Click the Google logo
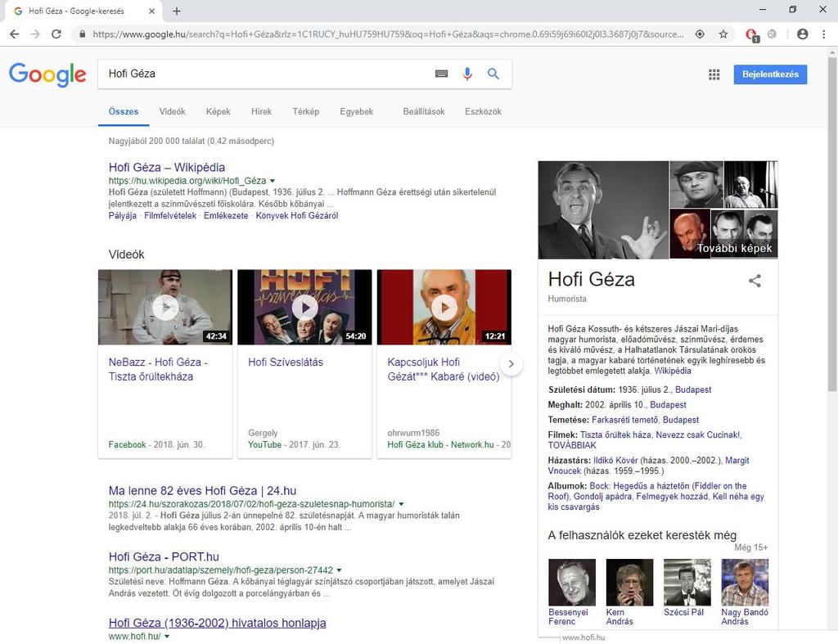838x644 pixels. pyautogui.click(x=47, y=74)
